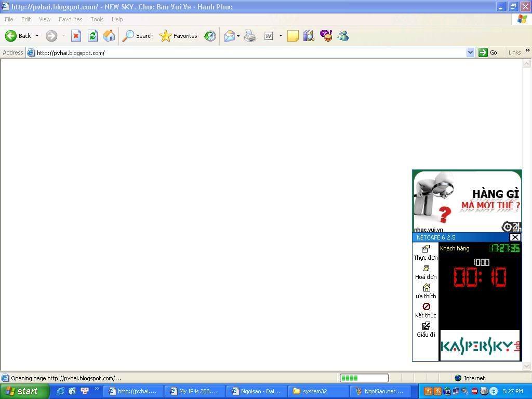This screenshot has height=399, width=532.
Task: Click the Start button
Action: click(24, 391)
